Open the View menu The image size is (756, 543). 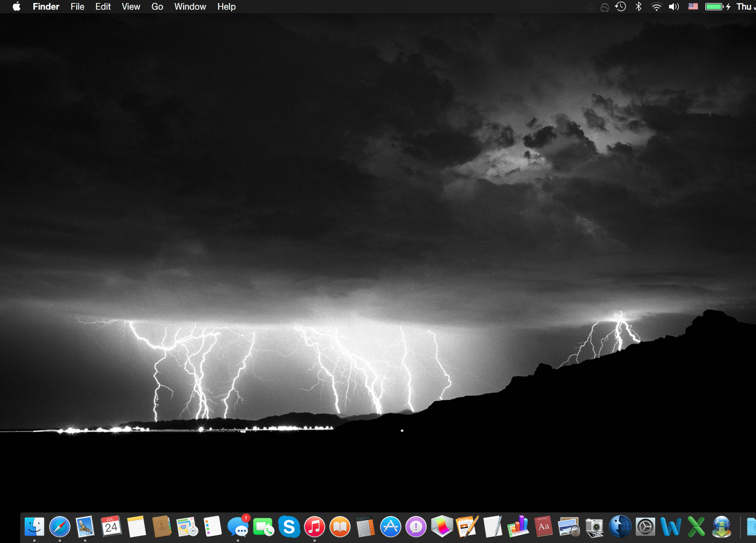click(131, 7)
